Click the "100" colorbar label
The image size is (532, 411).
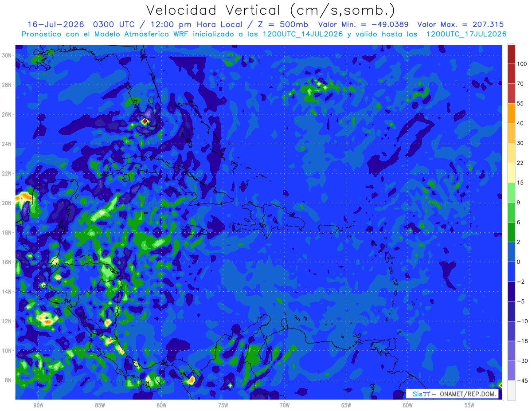pyautogui.click(x=522, y=64)
